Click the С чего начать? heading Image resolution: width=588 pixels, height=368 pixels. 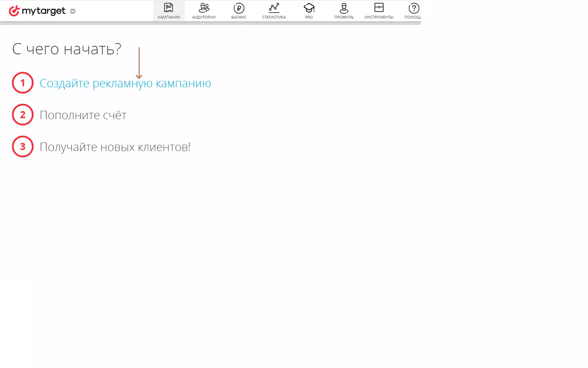click(x=67, y=49)
